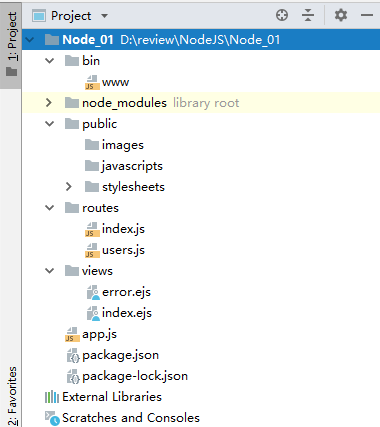The height and width of the screenshot is (427, 380).
Task: Select package-lock.json file
Action: click(135, 376)
